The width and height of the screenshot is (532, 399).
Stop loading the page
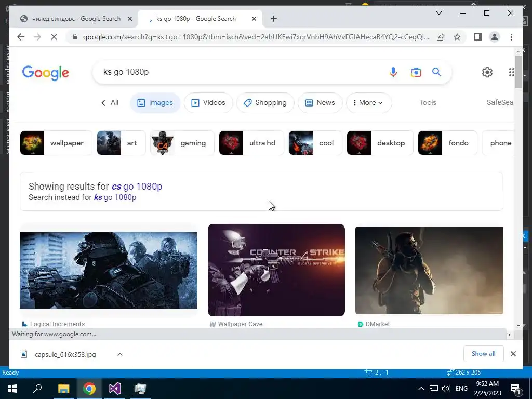(54, 37)
